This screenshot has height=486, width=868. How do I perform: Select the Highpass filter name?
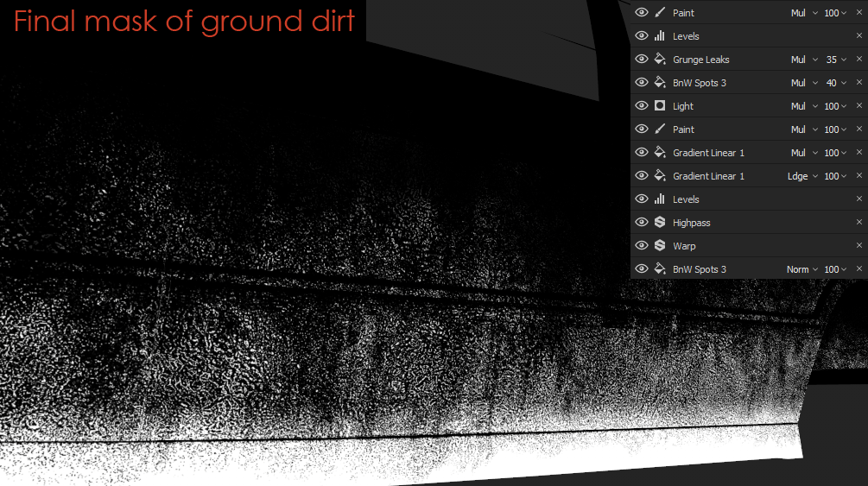[x=692, y=223]
